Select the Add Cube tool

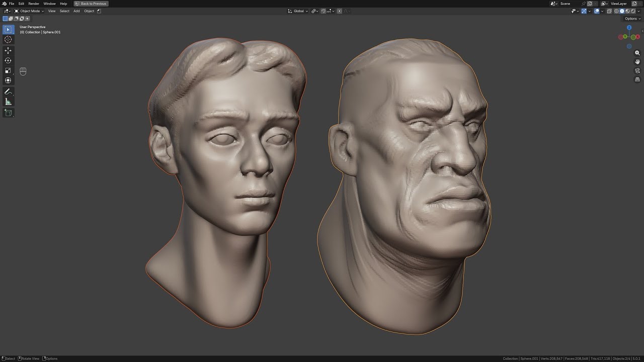[x=8, y=113]
